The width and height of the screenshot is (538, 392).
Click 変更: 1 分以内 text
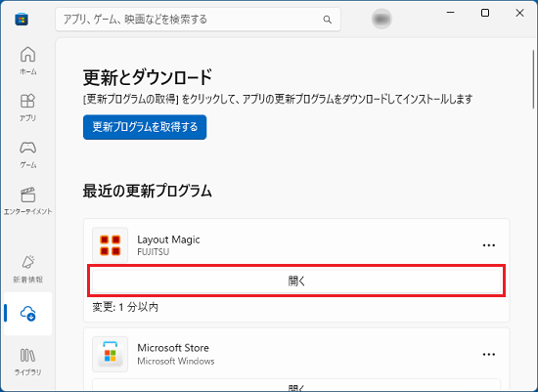coord(125,307)
